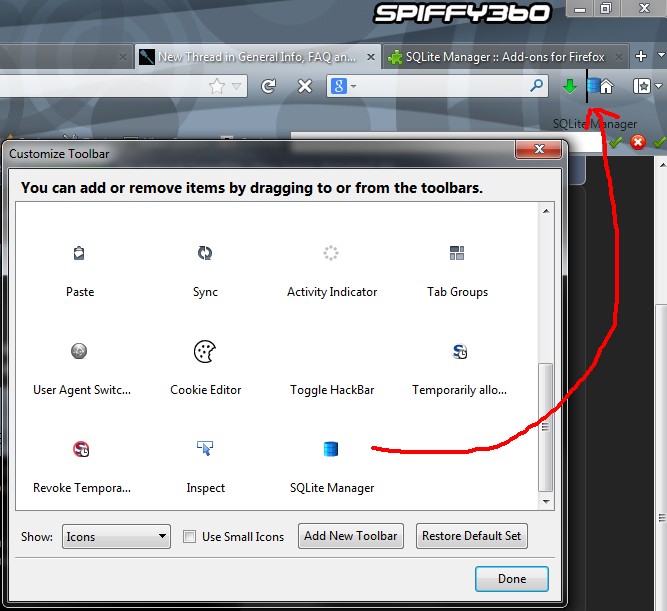Viewport: 667px width, 611px height.
Task: Click the Done button
Action: [512, 579]
